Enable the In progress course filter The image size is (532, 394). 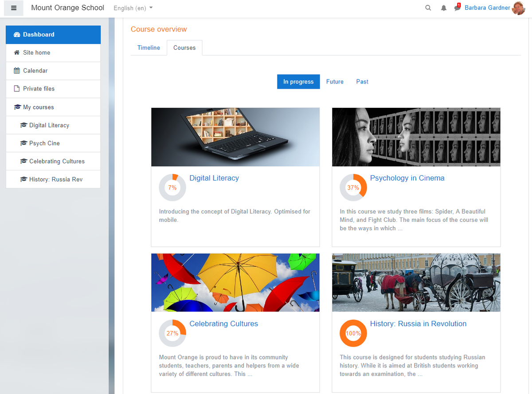tap(298, 82)
